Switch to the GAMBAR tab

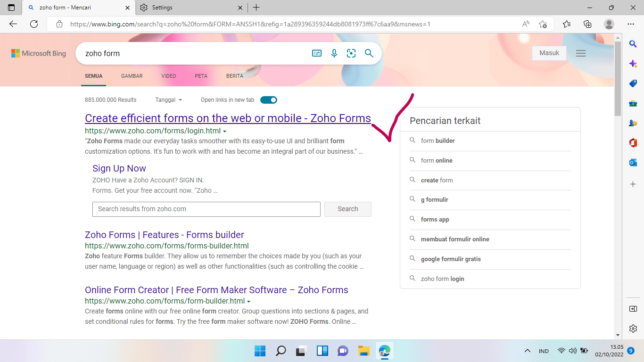tap(132, 76)
